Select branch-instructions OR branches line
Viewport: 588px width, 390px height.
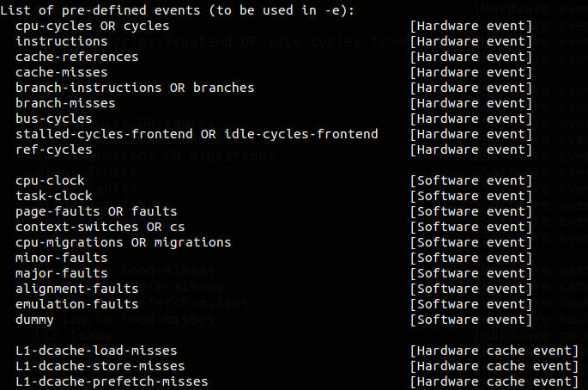click(x=135, y=88)
